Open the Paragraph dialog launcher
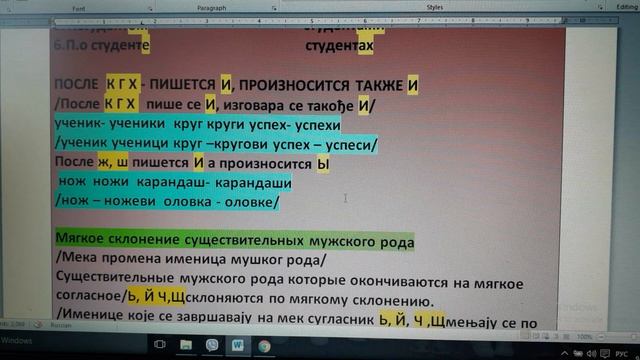Image resolution: width=640 pixels, height=360 pixels. (x=274, y=8)
